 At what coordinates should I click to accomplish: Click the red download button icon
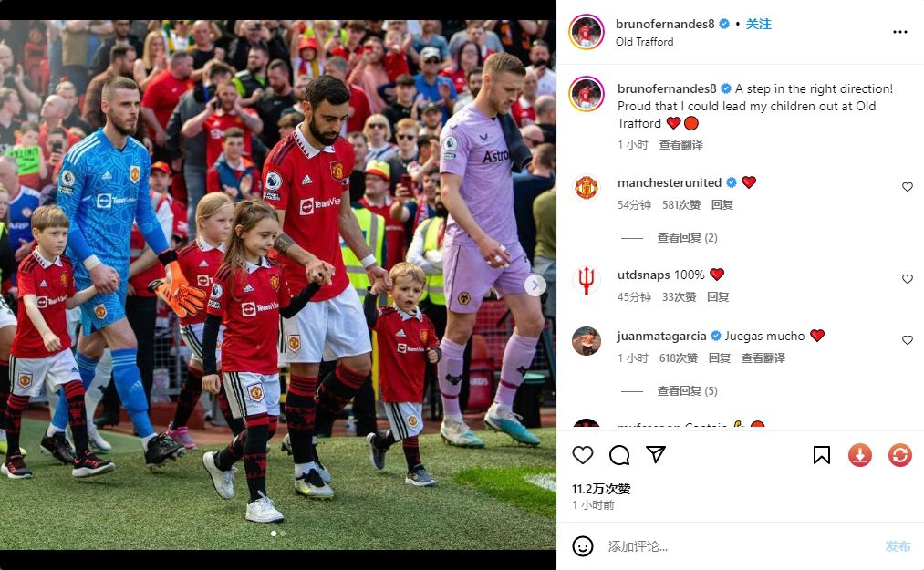coord(860,455)
